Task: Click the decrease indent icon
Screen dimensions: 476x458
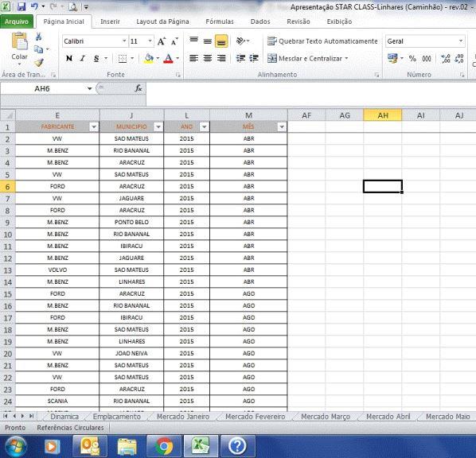Action: click(x=240, y=58)
